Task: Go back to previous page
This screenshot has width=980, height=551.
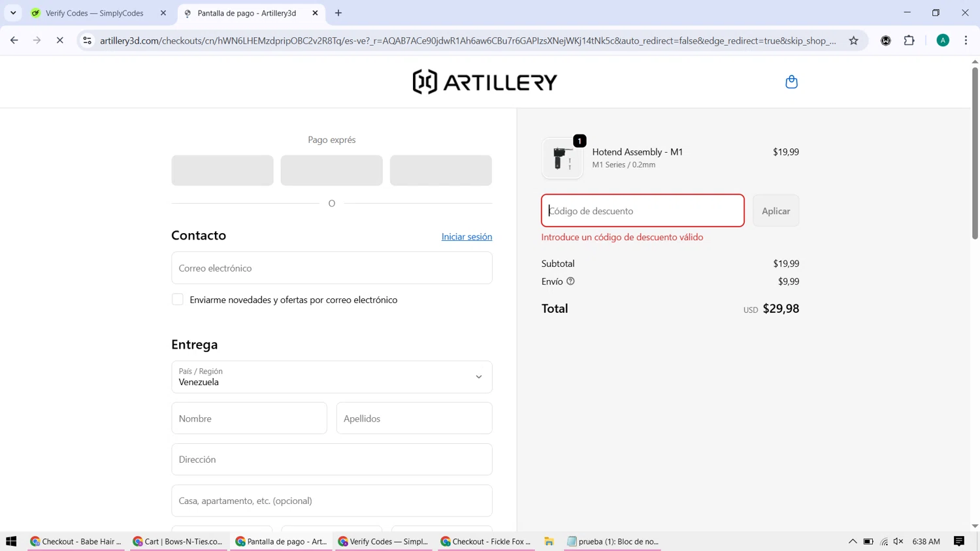Action: coord(14,40)
